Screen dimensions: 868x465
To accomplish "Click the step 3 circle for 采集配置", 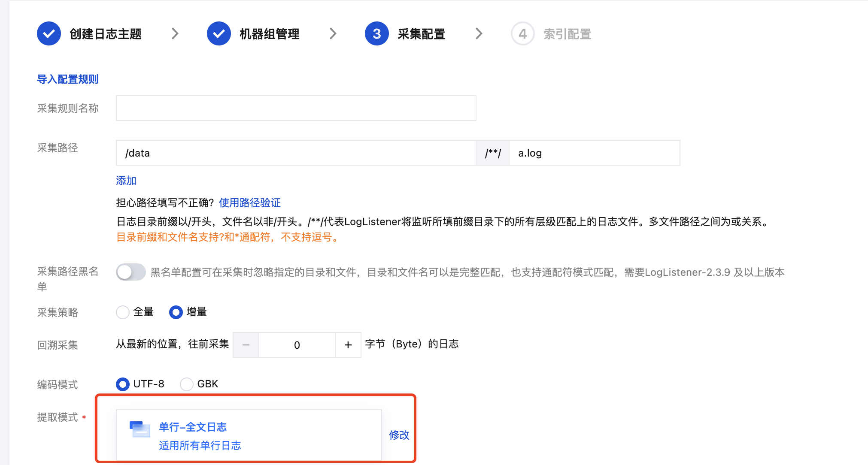I will coord(376,33).
